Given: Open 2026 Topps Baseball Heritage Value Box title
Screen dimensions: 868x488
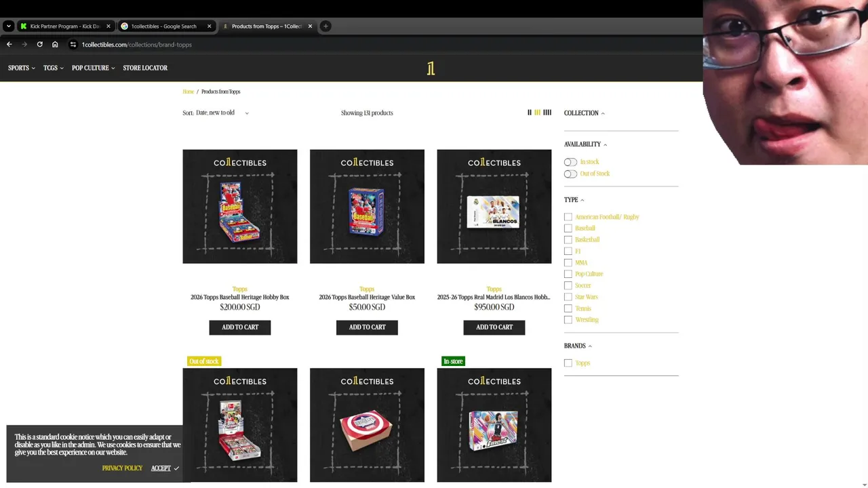Looking at the screenshot, I should pyautogui.click(x=367, y=297).
